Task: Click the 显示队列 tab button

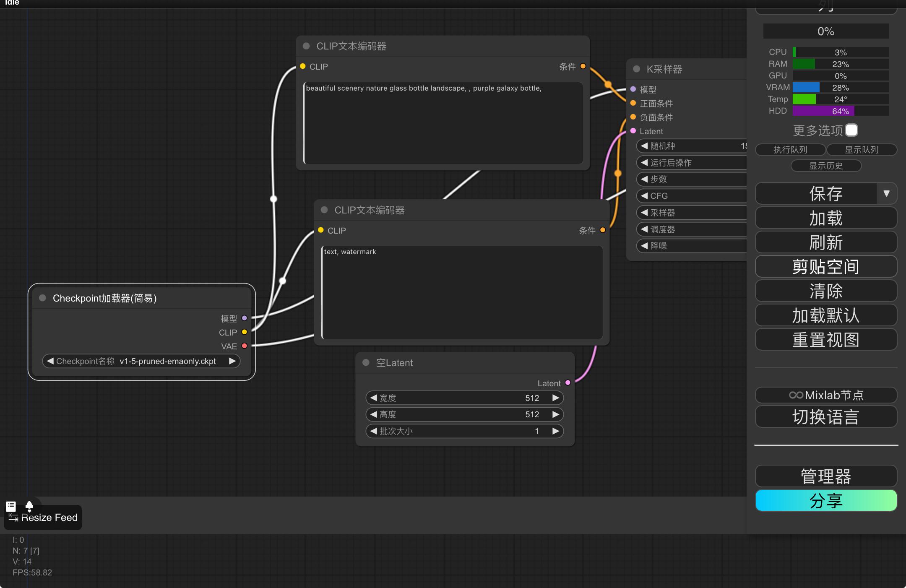Action: click(861, 150)
